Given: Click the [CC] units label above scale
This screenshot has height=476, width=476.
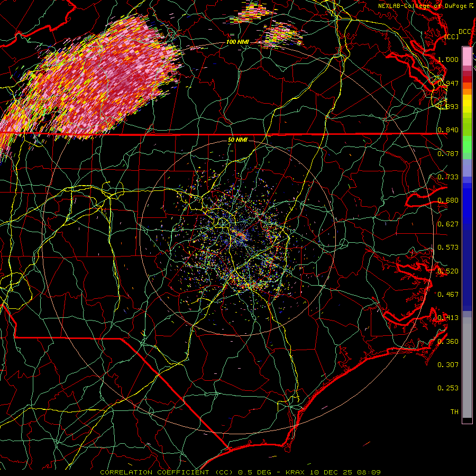Looking at the screenshot, I should tap(451, 36).
